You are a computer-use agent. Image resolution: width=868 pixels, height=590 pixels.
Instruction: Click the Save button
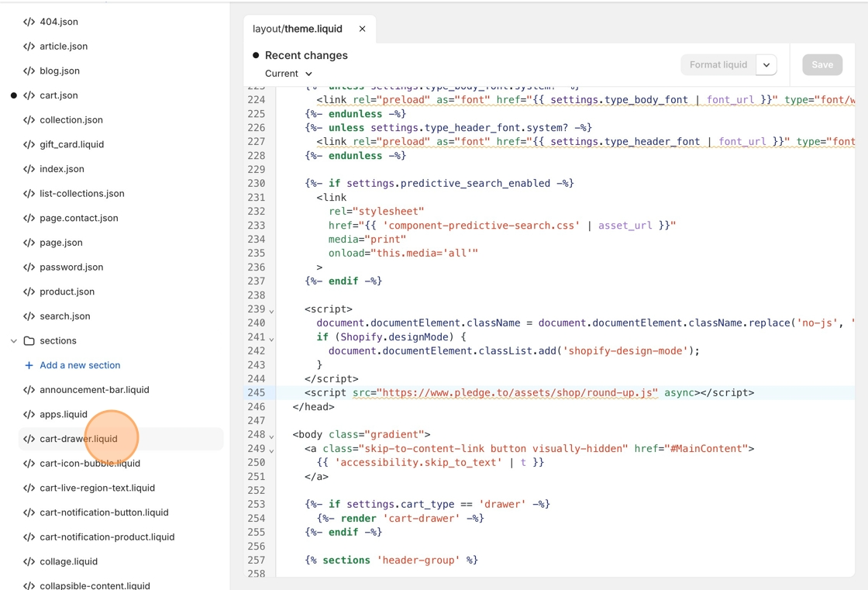[822, 65]
